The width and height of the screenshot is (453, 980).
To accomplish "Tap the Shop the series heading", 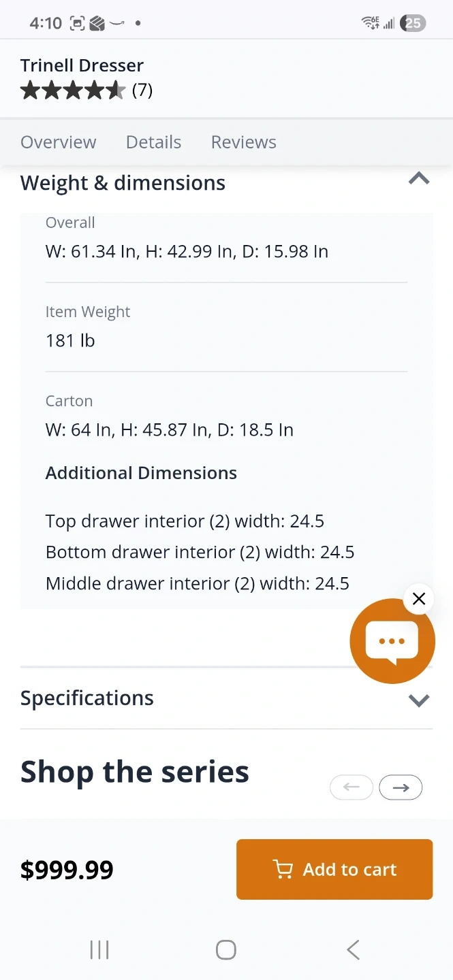I will pyautogui.click(x=135, y=772).
